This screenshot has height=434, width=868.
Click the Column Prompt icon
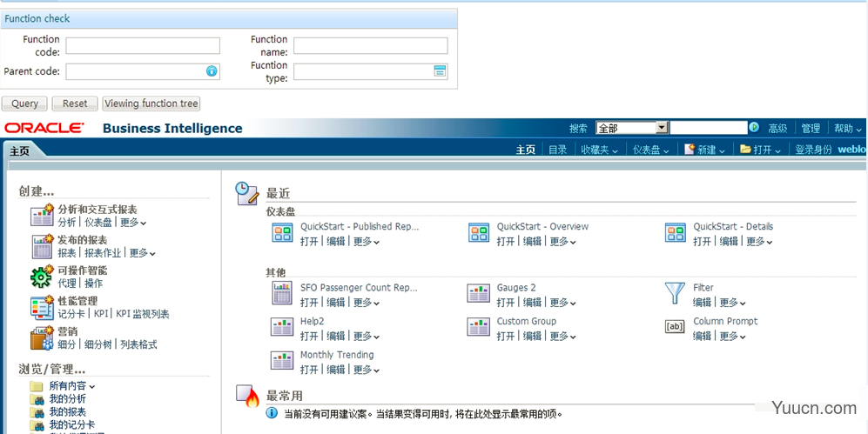coord(675,327)
